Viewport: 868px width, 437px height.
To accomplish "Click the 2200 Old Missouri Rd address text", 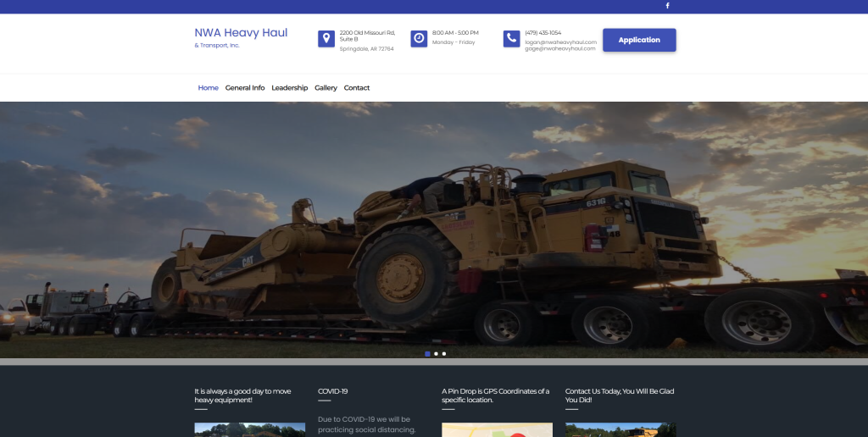I will click(x=367, y=36).
